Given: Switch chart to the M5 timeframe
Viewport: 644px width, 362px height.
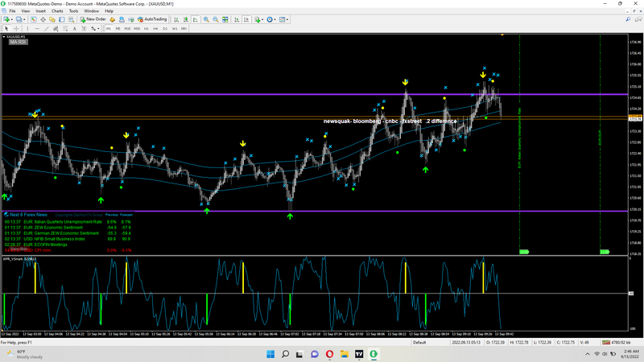Looking at the screenshot, I should tap(117, 28).
